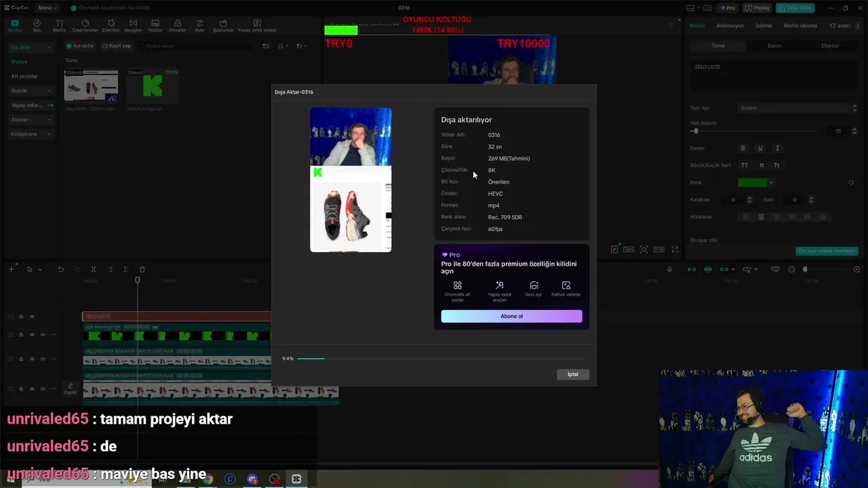This screenshot has width=868, height=488.
Task: Click the Abone ol subscribe button
Action: click(x=511, y=316)
